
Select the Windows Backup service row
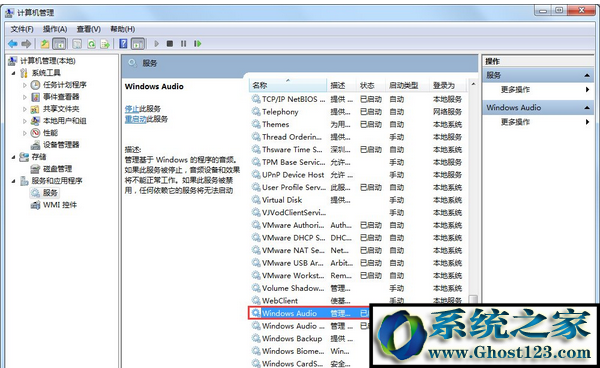(310, 339)
